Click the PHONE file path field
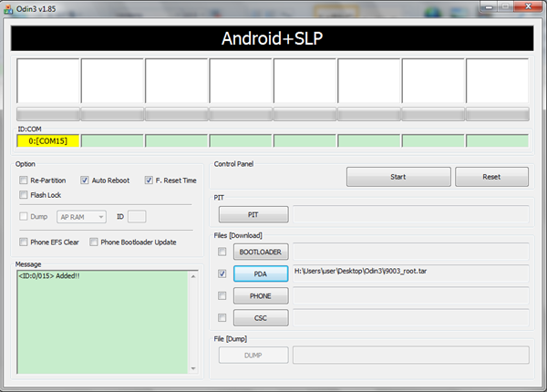The height and width of the screenshot is (392, 547). tap(411, 295)
